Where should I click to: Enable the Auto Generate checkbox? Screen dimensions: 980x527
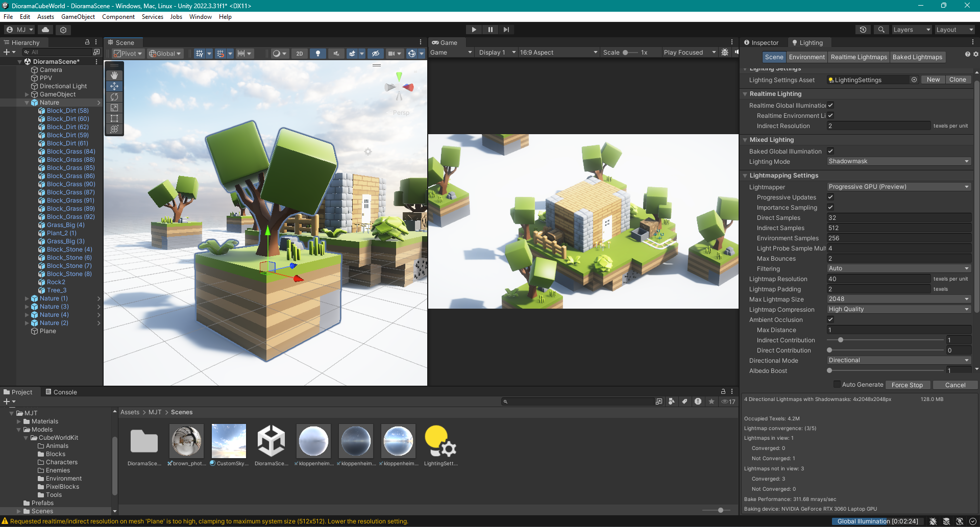pos(837,385)
